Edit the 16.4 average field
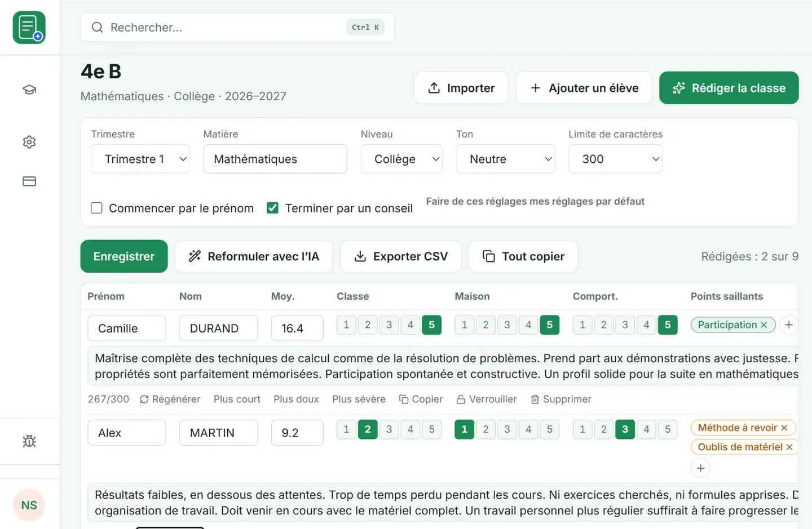Image resolution: width=812 pixels, height=529 pixels. tap(297, 328)
